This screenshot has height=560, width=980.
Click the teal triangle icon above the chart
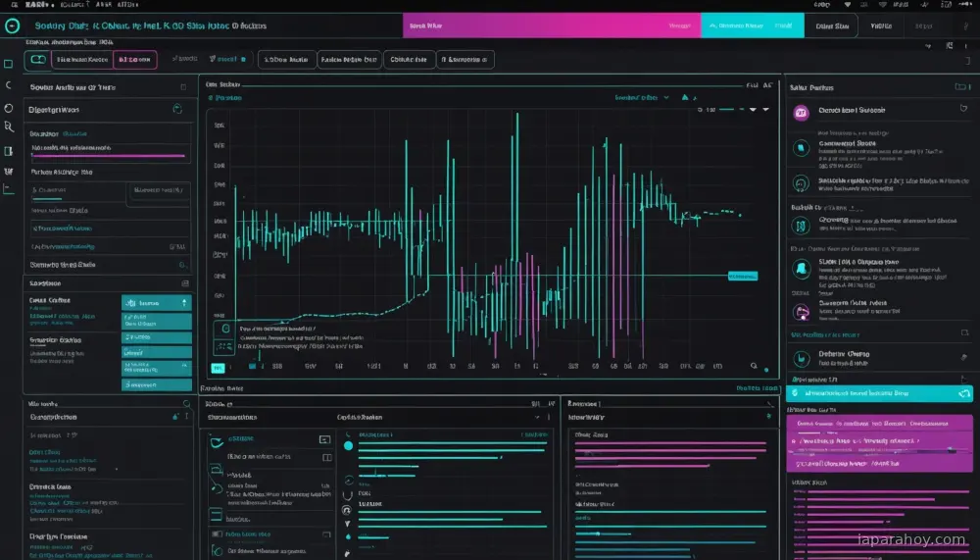click(x=685, y=97)
